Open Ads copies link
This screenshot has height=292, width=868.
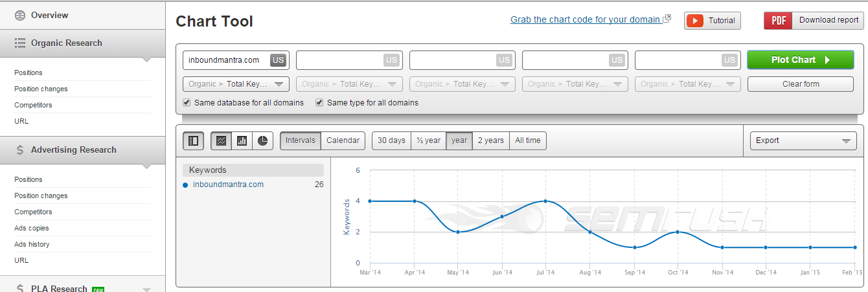tap(32, 228)
